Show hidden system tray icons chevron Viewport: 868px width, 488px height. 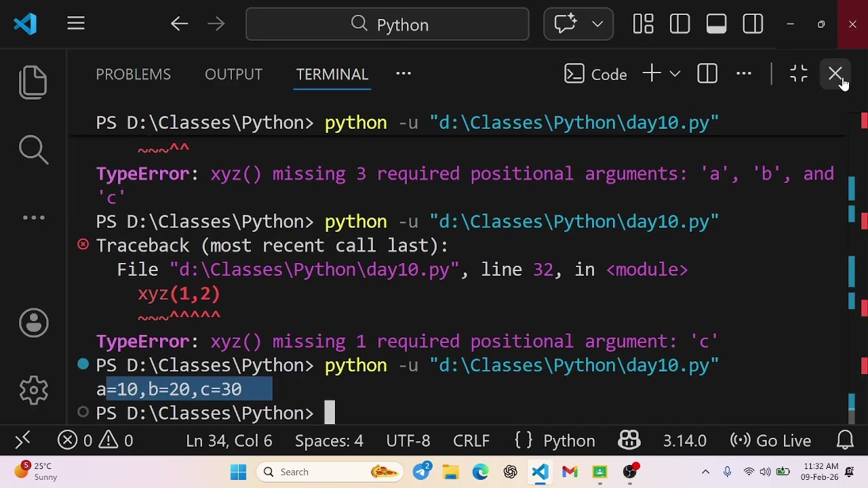pos(705,472)
